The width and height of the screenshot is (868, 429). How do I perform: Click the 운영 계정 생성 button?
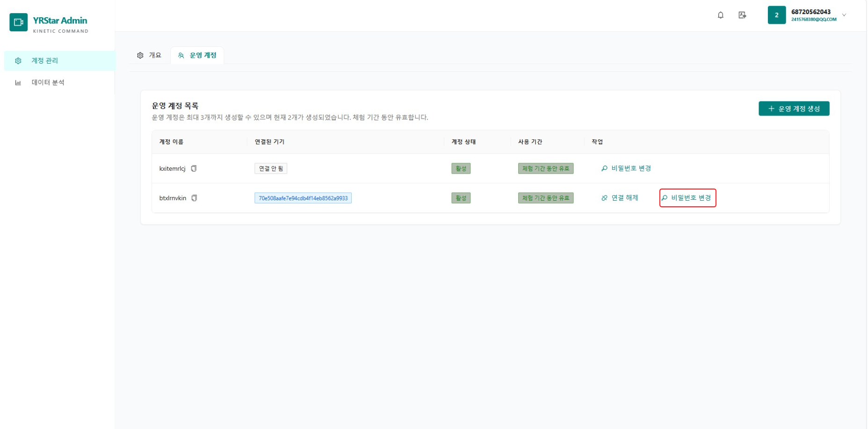click(x=794, y=109)
